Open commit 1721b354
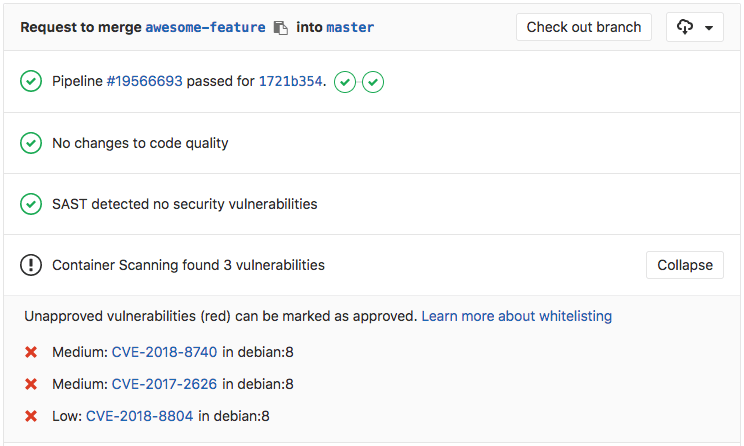This screenshot has width=744, height=446. (290, 81)
